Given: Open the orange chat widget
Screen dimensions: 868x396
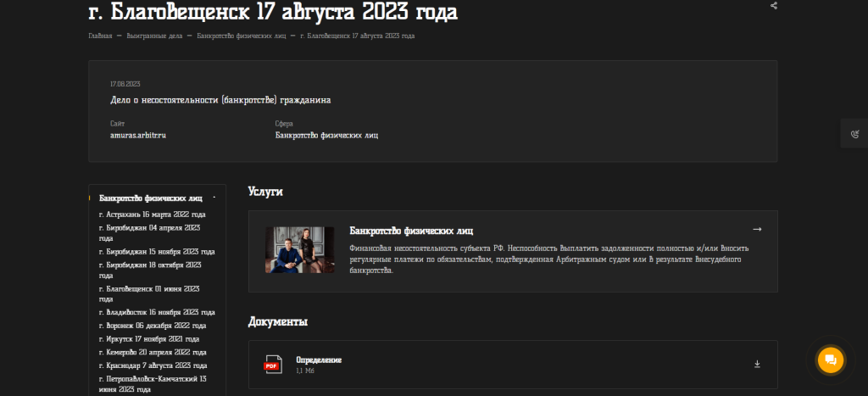Looking at the screenshot, I should 830,360.
